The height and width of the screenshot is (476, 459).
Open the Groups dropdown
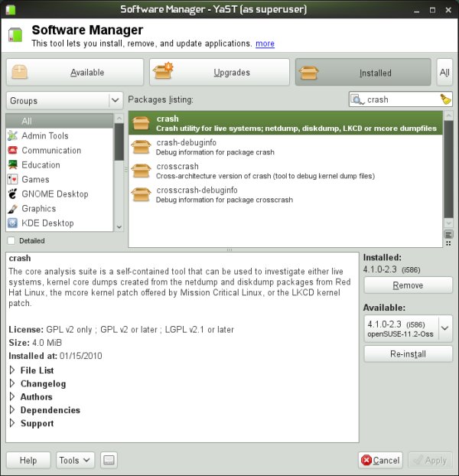[64, 100]
